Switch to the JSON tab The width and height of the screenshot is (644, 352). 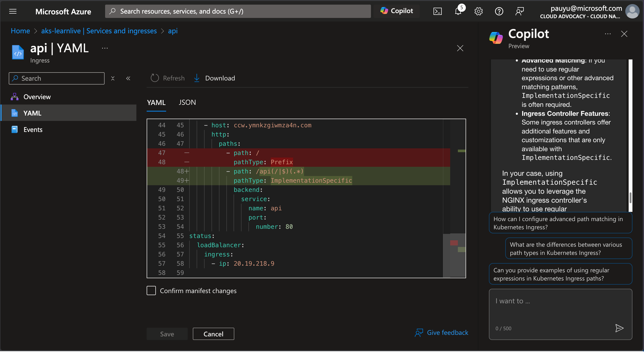click(x=187, y=102)
